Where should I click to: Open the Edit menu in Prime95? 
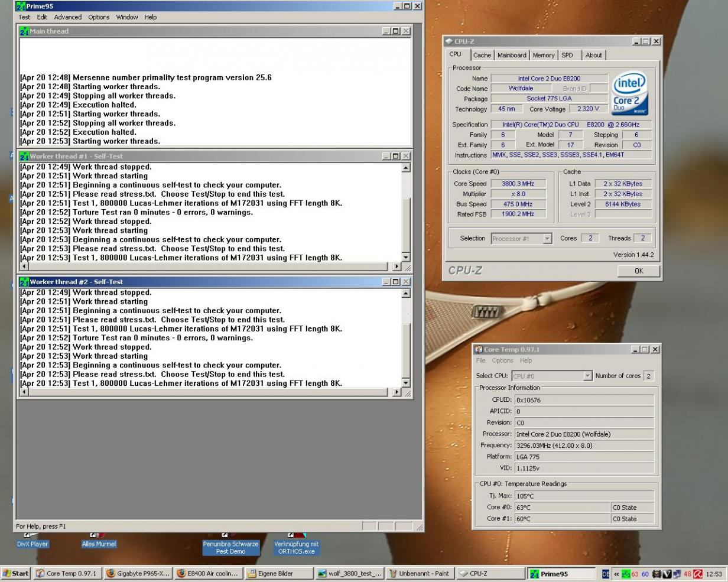click(42, 17)
